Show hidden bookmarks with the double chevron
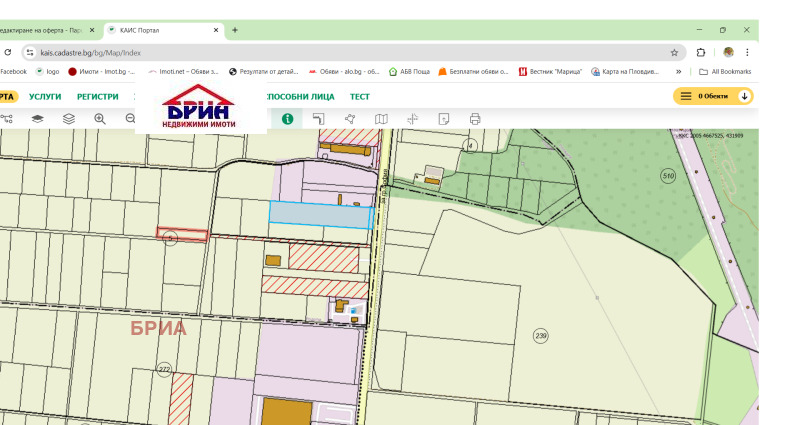800x425 pixels. tap(679, 72)
